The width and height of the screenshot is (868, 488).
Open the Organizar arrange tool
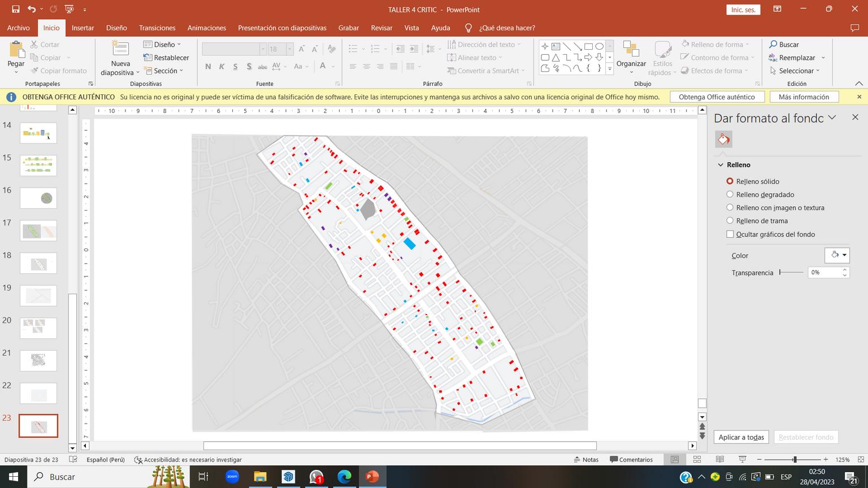point(631,55)
